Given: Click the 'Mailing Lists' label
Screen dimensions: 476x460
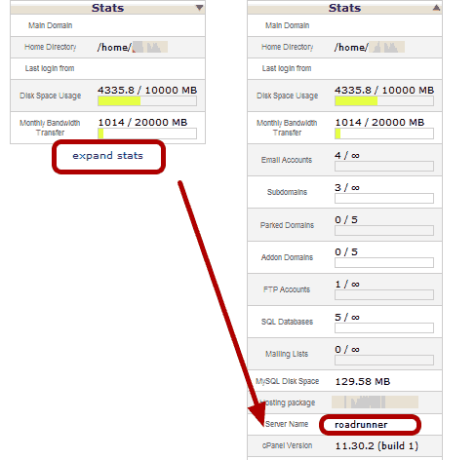Looking at the screenshot, I should point(287,354).
